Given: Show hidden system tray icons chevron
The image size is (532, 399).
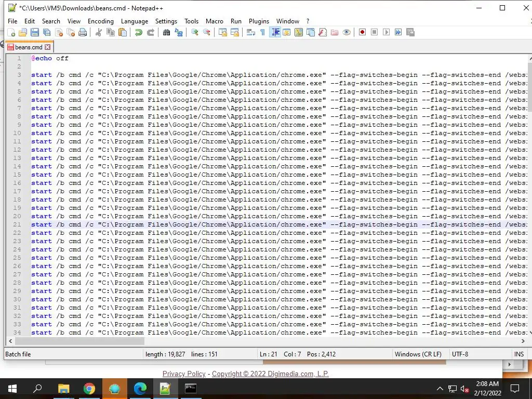Looking at the screenshot, I should [440, 389].
